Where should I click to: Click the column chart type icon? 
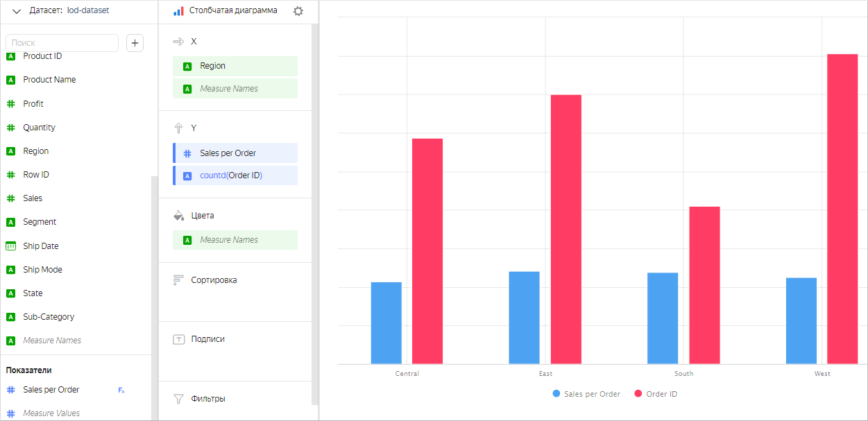point(178,11)
